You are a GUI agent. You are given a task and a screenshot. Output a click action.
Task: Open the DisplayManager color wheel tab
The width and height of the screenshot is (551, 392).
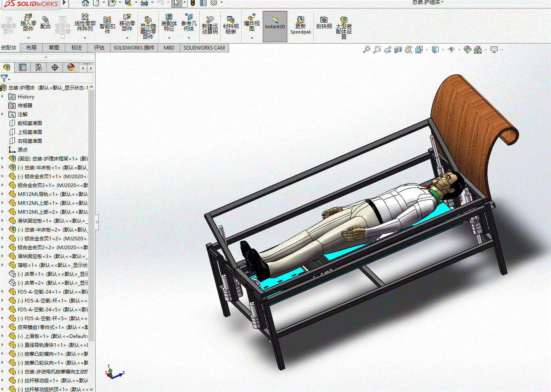coord(71,67)
